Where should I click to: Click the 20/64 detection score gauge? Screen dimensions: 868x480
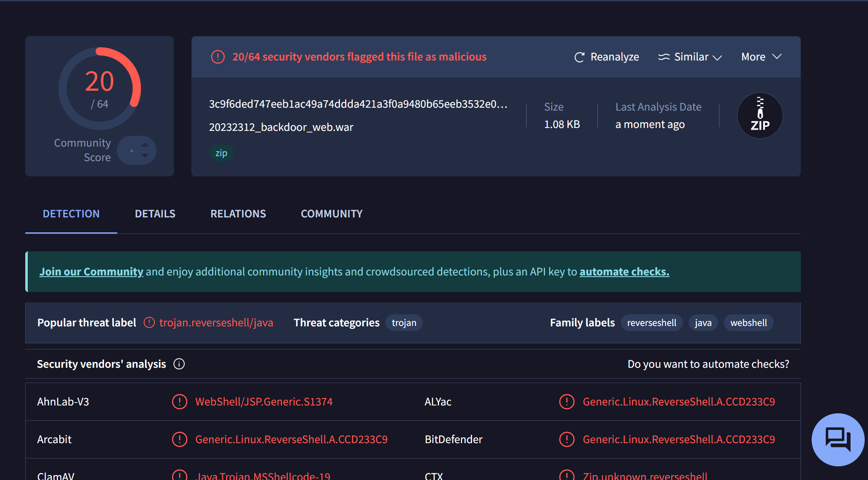[x=100, y=89]
